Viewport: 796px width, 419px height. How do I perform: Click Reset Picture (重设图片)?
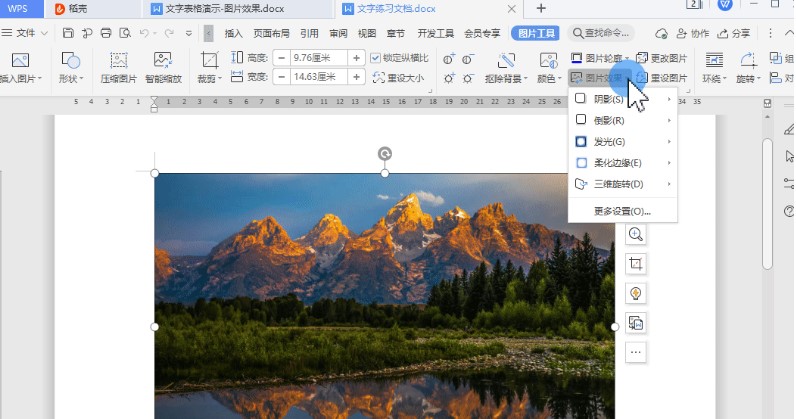point(661,78)
